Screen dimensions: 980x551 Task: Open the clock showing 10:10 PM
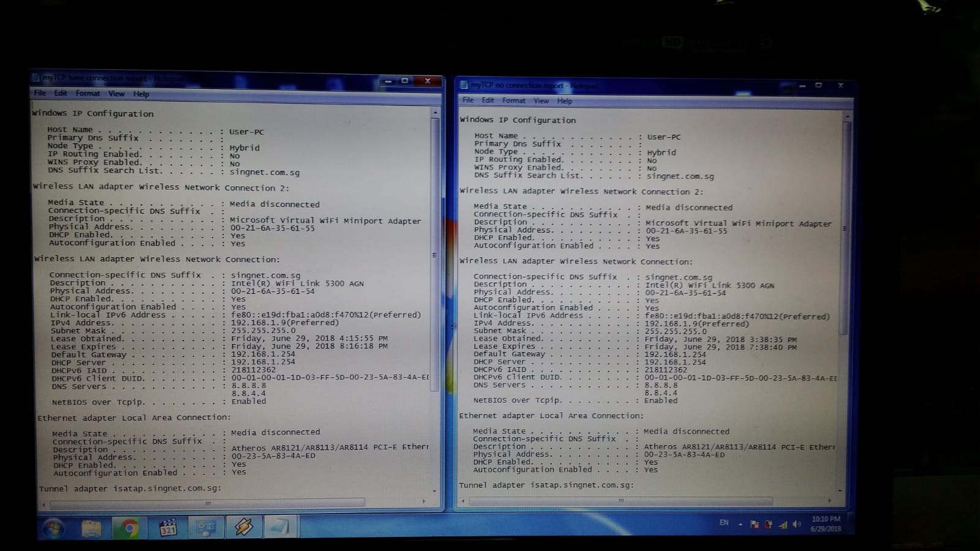point(826,523)
